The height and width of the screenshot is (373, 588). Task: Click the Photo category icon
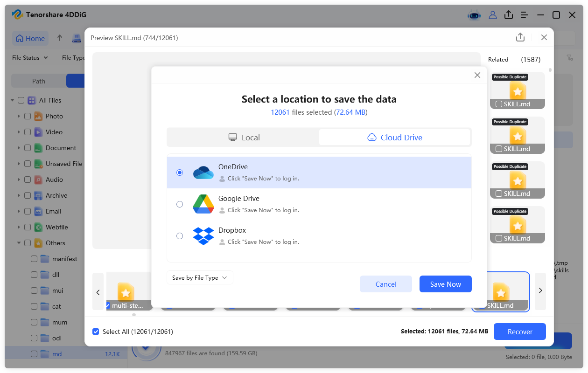(x=39, y=116)
